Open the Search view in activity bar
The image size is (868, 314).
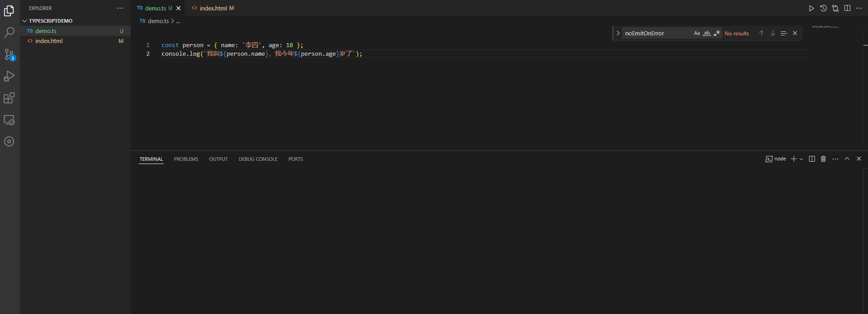click(9, 33)
